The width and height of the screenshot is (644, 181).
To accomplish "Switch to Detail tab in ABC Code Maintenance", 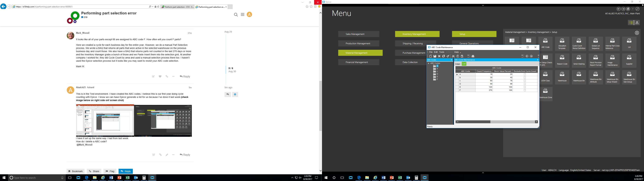I will coord(458,64).
